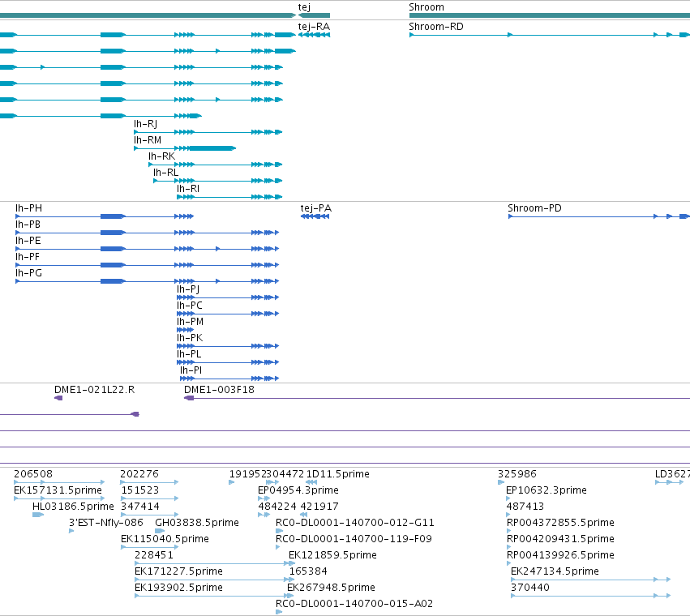Select transcript Ih-RI

pyautogui.click(x=188, y=189)
